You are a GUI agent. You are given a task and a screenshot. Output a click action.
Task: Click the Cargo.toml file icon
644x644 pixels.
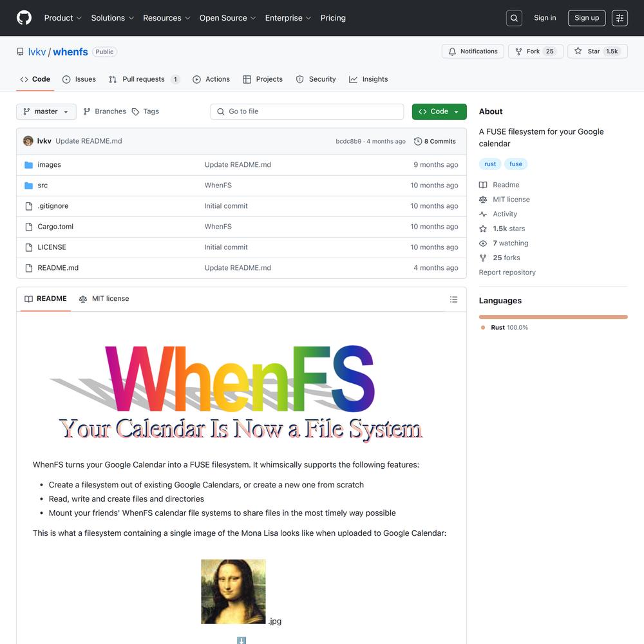point(29,226)
